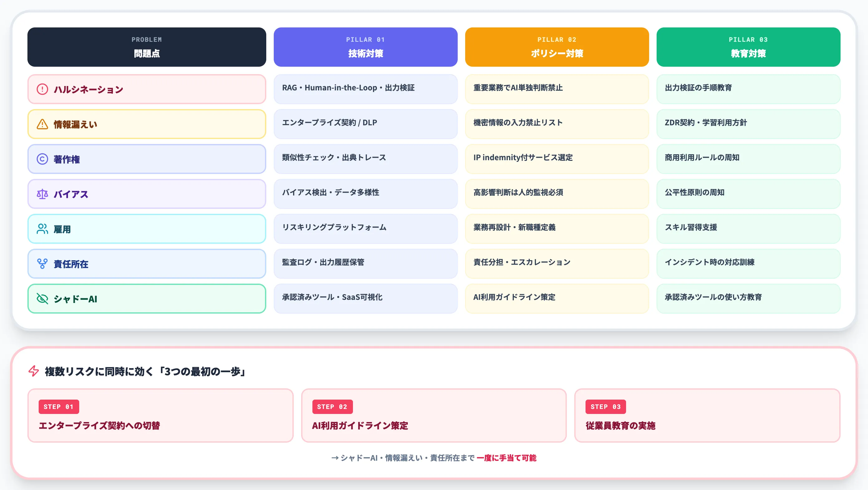Click the 重要業務でAI単独判断禁止 cell
The image size is (868, 490).
coord(557,89)
